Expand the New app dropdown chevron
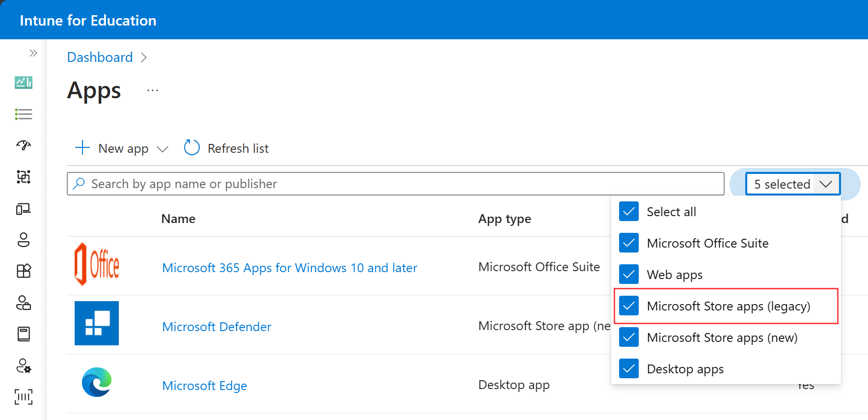 [x=163, y=149]
